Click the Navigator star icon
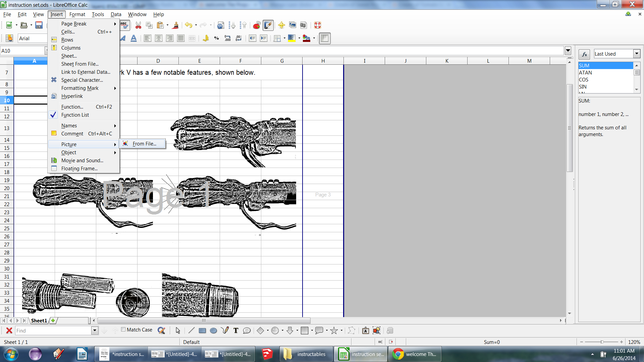 [281, 25]
